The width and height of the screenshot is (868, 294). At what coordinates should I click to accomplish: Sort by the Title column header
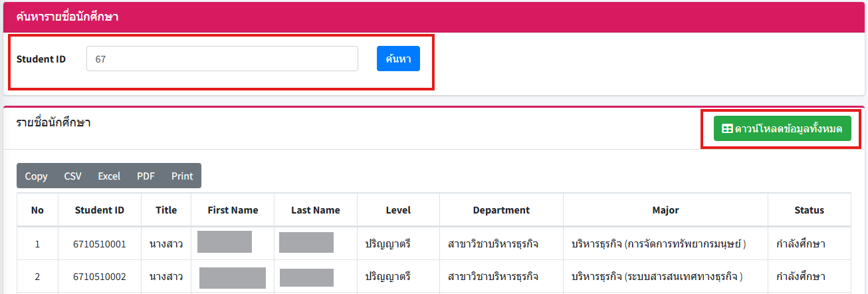coord(166,210)
